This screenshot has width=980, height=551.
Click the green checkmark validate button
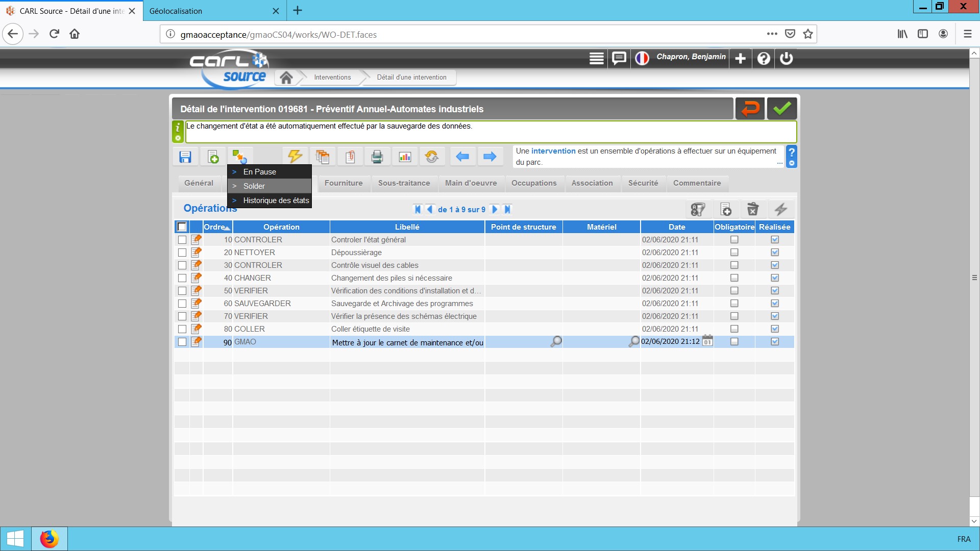781,109
